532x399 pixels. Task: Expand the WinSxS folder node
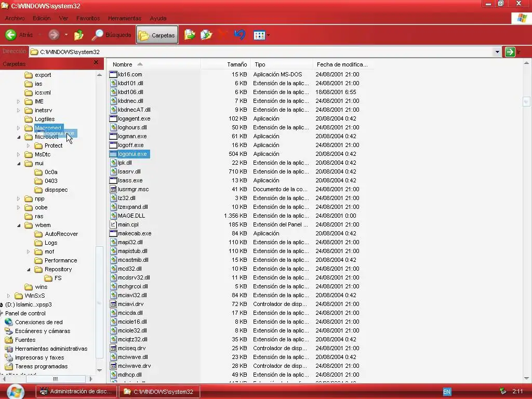(x=8, y=296)
